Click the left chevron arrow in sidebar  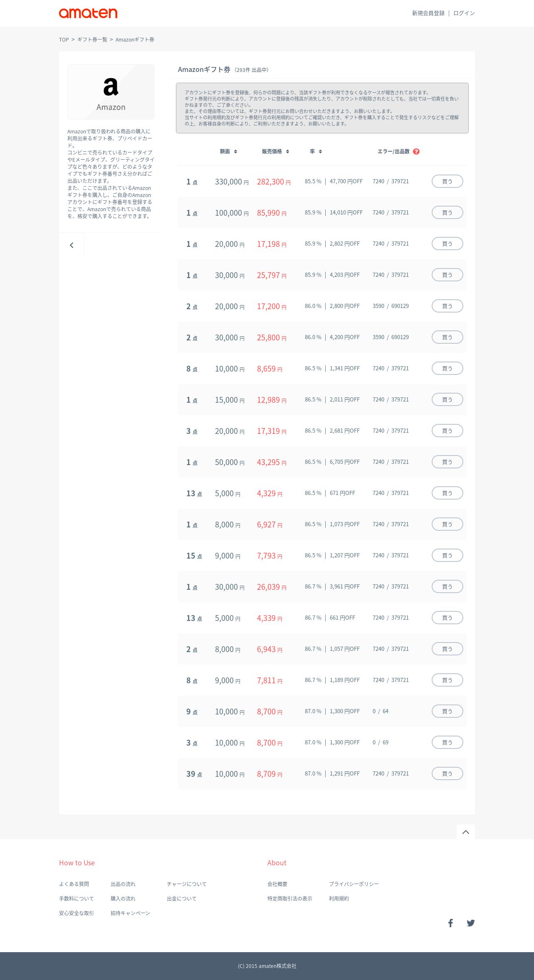pyautogui.click(x=72, y=245)
